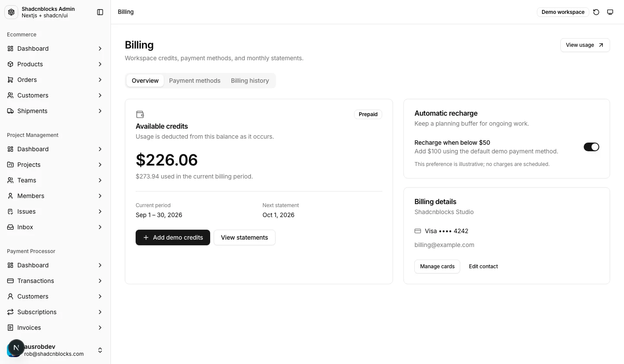Click the Add demo credits button
Screen dimensions: 624x364
click(173, 237)
